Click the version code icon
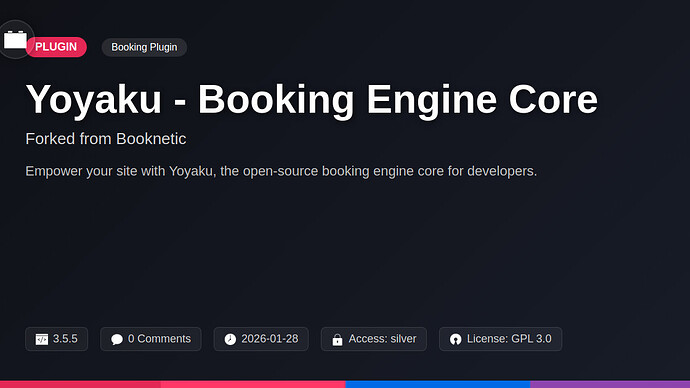The height and width of the screenshot is (388, 690). coord(42,339)
